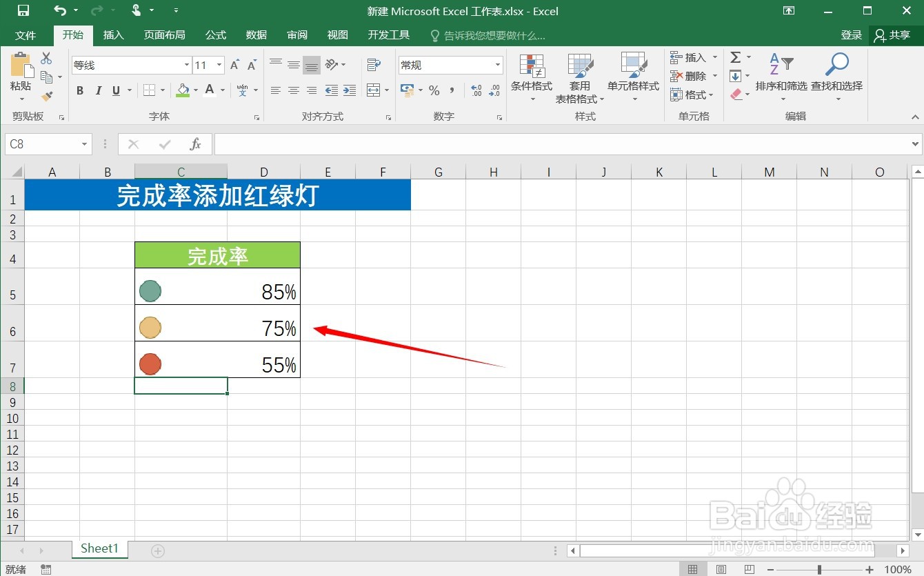924x576 pixels.
Task: Open font size dropdown showing 11
Action: click(219, 66)
